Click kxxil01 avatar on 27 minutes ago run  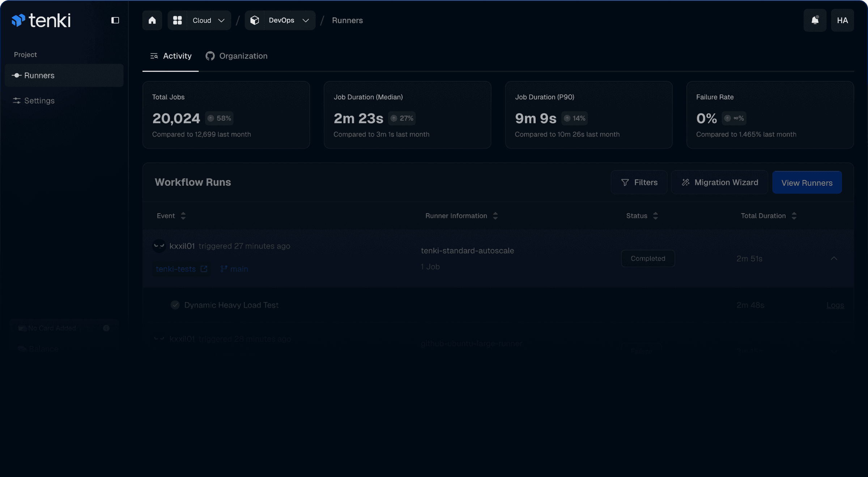click(159, 246)
